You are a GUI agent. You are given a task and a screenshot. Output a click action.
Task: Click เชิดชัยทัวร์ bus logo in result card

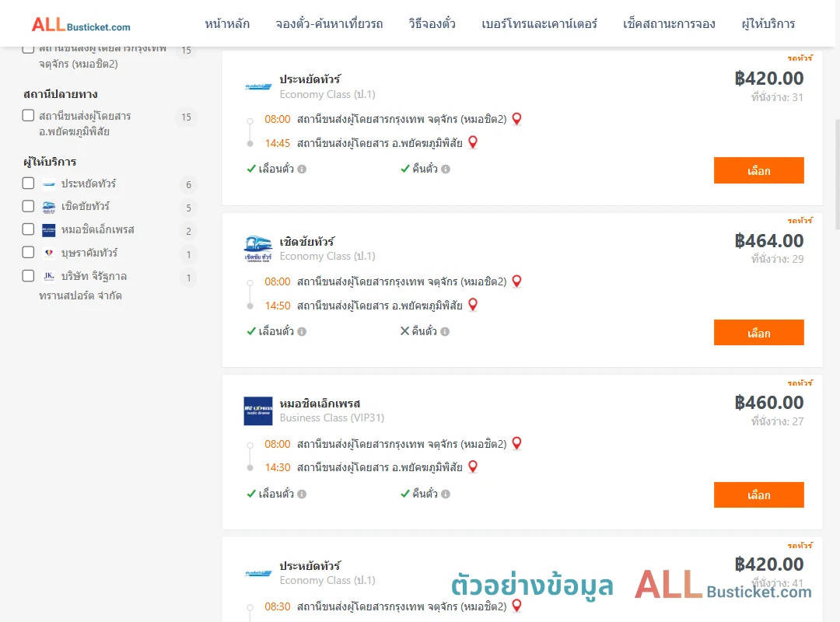click(258, 249)
